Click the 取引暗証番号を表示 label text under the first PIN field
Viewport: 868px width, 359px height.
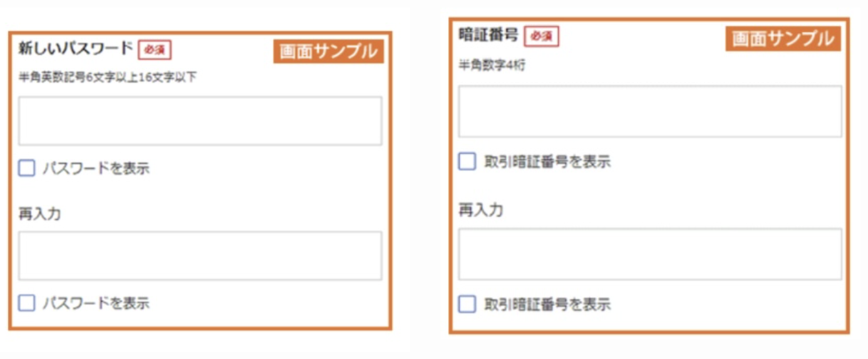pyautogui.click(x=548, y=162)
